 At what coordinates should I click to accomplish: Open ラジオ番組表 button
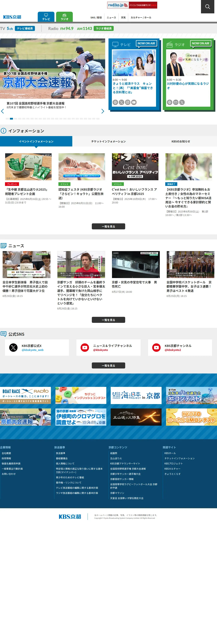tap(104, 28)
